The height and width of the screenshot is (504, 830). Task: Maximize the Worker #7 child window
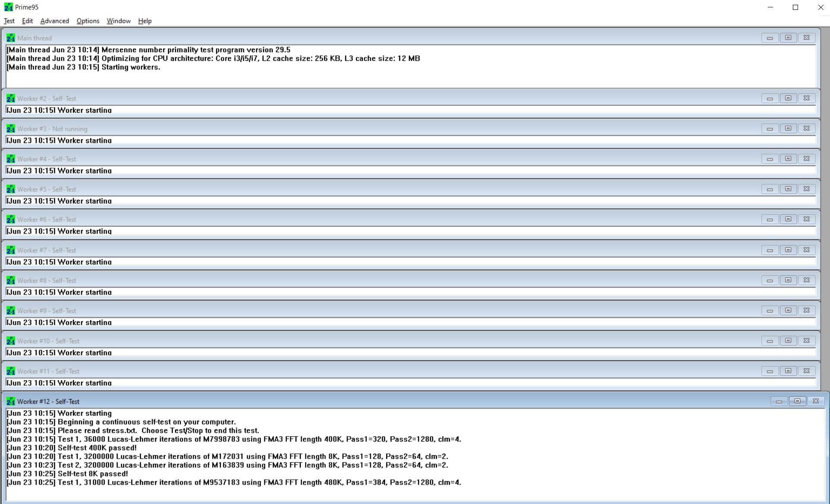tap(788, 250)
